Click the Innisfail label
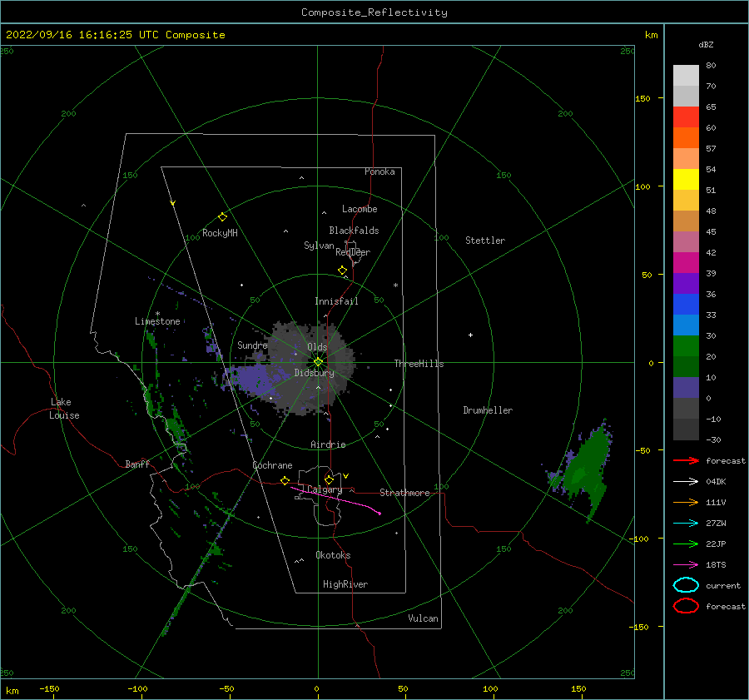The image size is (749, 700). pos(336,301)
